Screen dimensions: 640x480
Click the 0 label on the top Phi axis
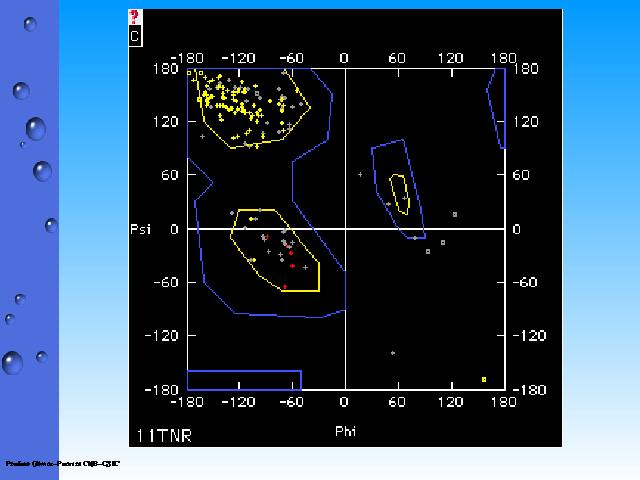(344, 58)
